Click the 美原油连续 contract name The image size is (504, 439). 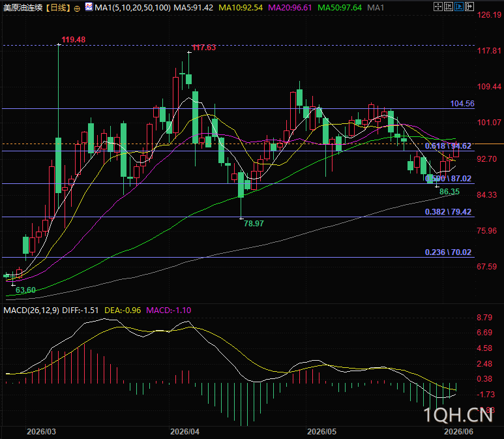23,8
